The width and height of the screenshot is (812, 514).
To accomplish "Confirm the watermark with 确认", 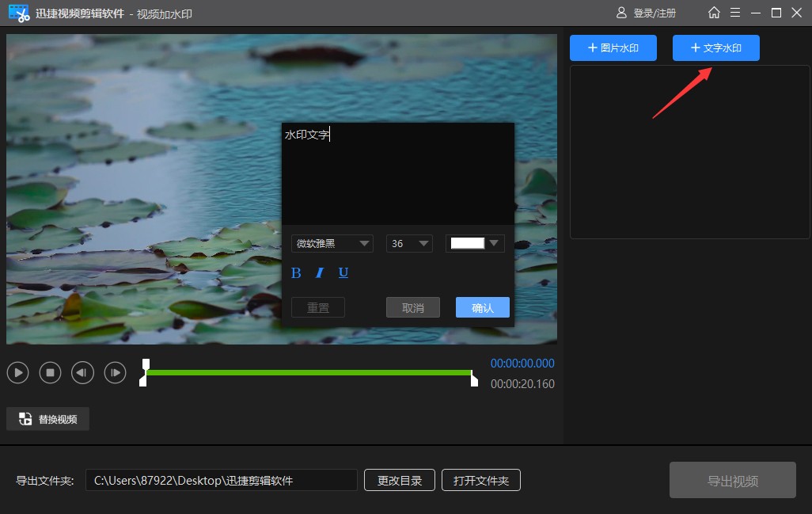I will [x=482, y=307].
